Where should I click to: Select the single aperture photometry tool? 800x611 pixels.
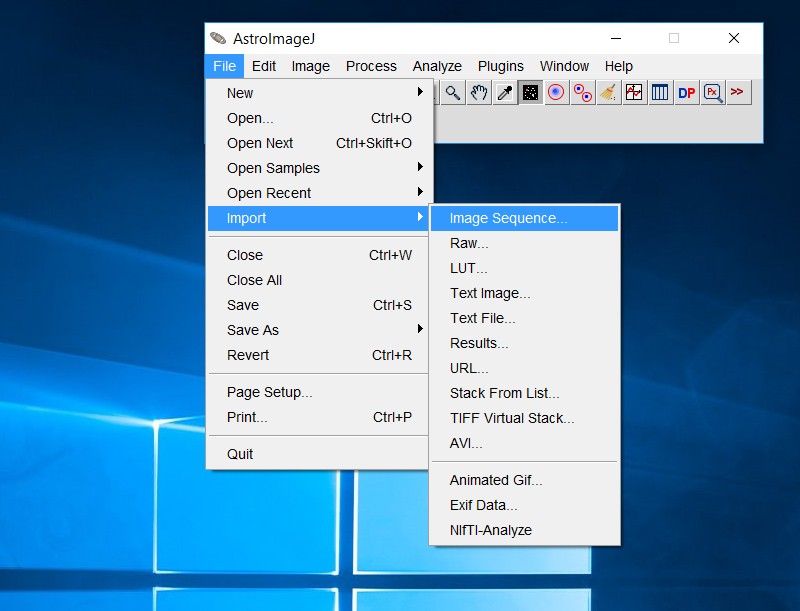(x=556, y=93)
